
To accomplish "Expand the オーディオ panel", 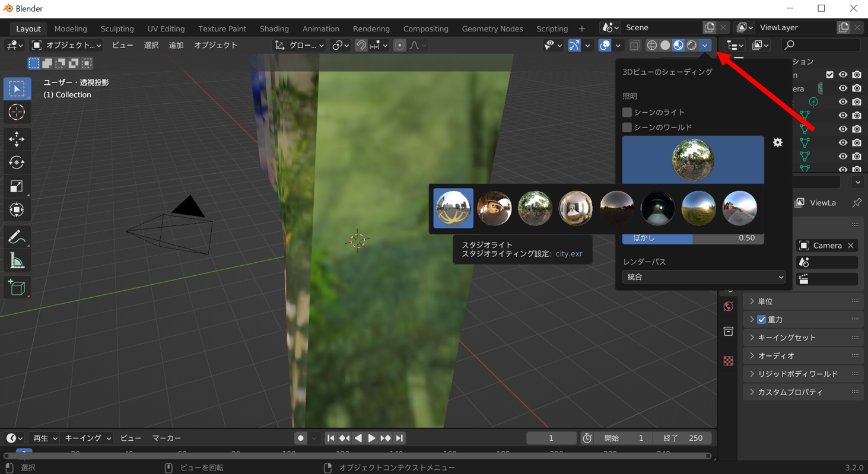I will pos(803,356).
